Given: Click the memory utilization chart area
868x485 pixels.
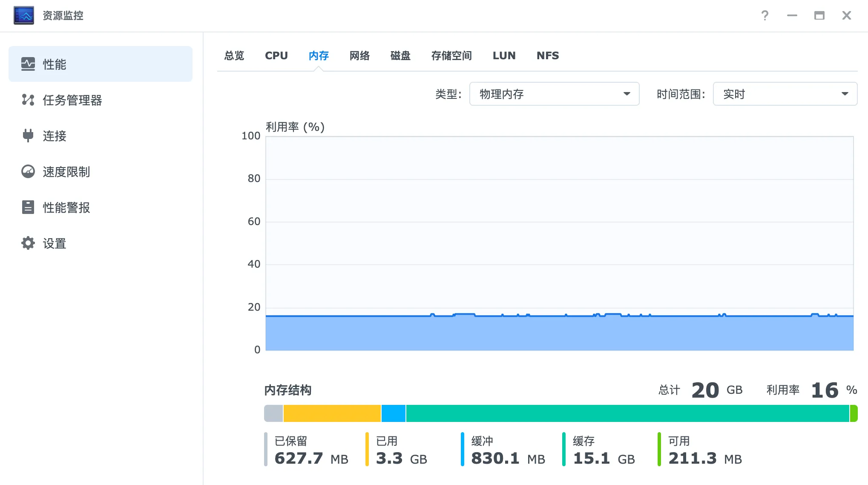Looking at the screenshot, I should 559,243.
